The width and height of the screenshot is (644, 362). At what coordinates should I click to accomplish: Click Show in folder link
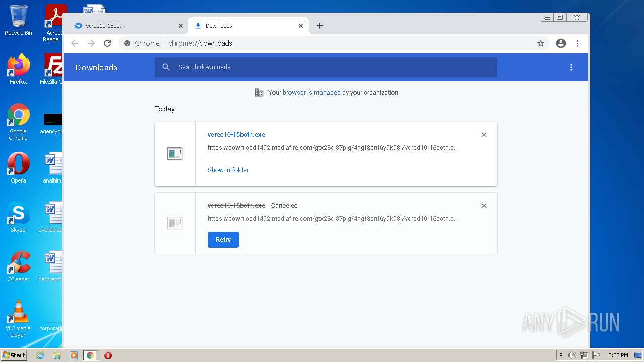tap(228, 170)
